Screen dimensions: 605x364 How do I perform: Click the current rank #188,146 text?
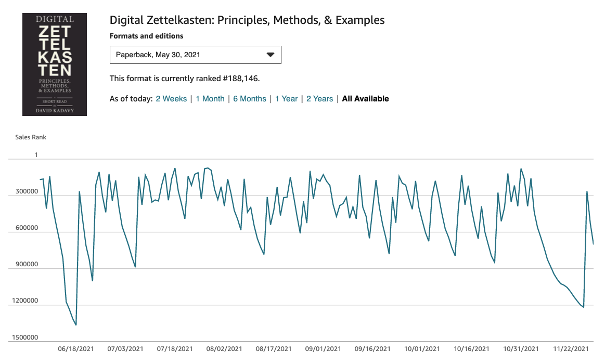tap(184, 79)
